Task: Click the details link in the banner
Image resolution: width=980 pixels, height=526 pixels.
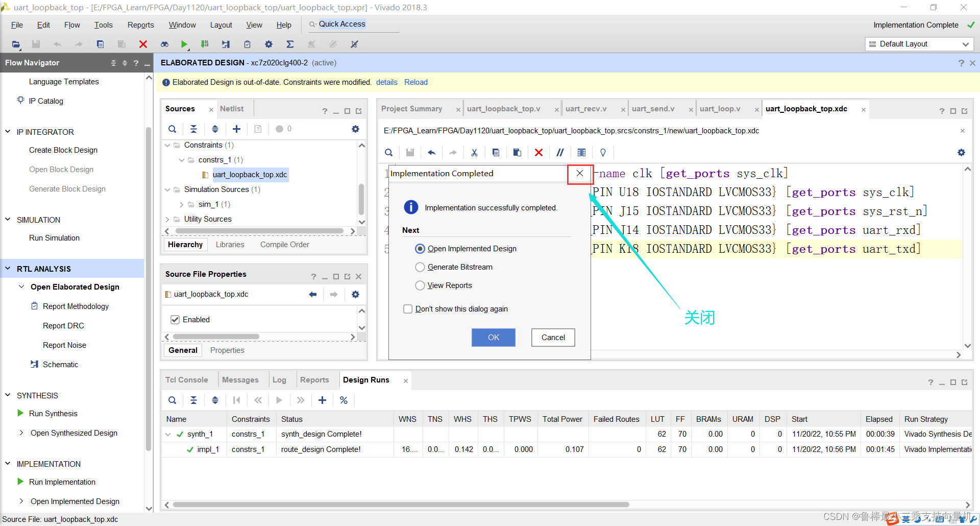Action: click(x=387, y=82)
